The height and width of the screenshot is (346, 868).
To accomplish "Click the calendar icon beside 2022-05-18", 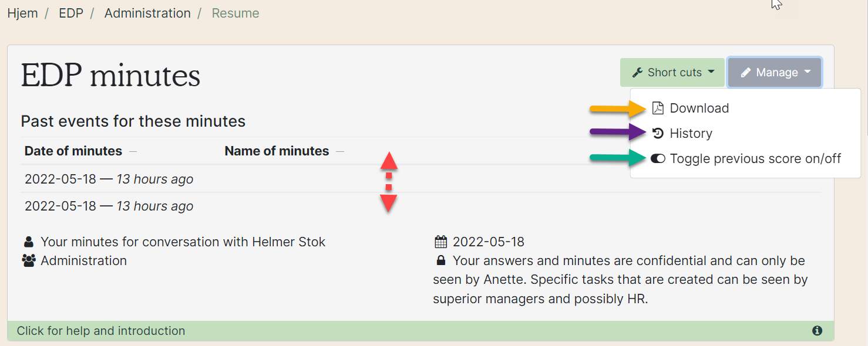I will coord(440,242).
